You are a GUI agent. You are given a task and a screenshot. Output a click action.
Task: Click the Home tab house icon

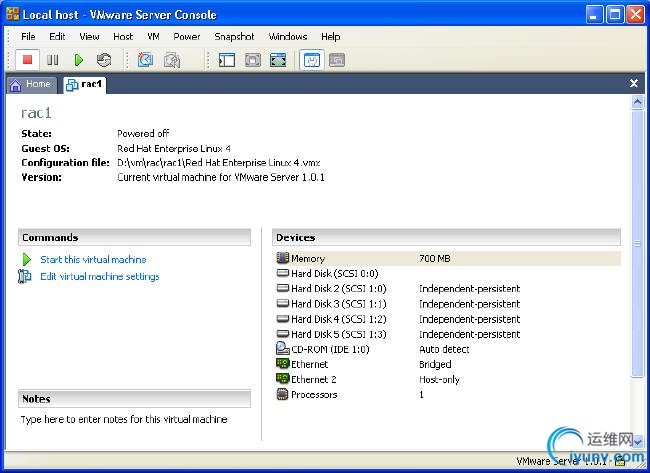pos(15,85)
